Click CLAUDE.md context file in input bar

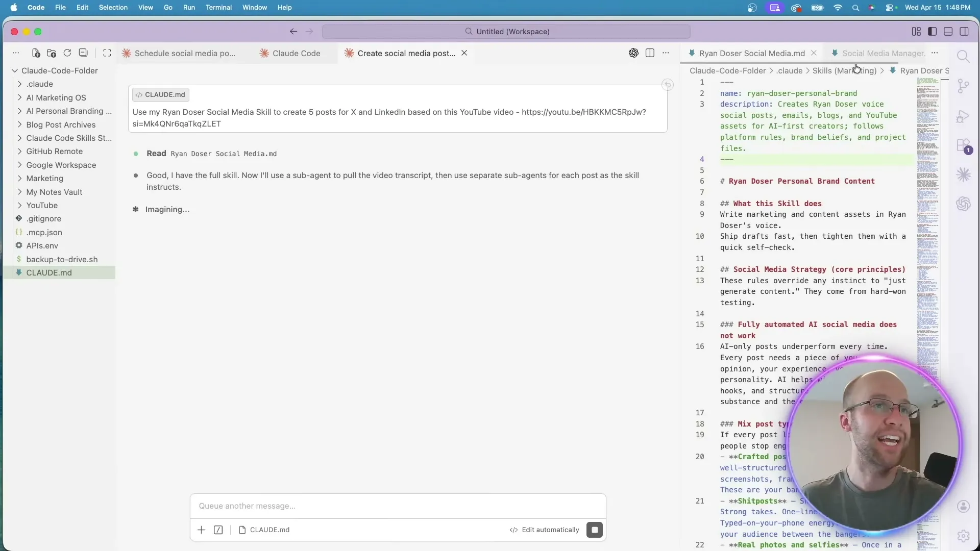[x=264, y=530]
